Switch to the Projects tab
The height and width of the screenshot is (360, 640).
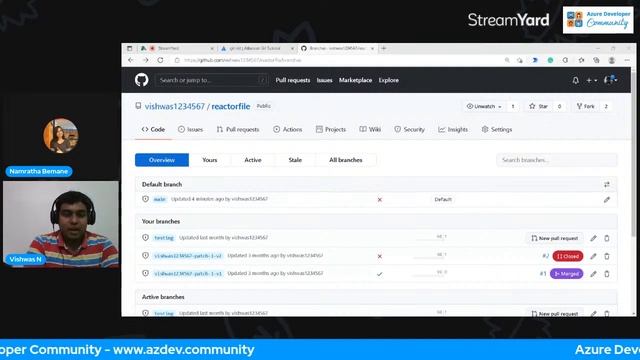(x=331, y=129)
